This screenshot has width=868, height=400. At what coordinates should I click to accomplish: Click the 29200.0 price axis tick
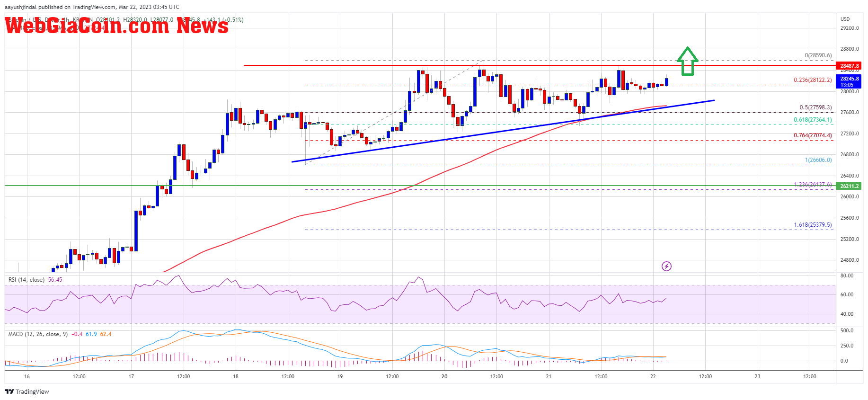(850, 28)
